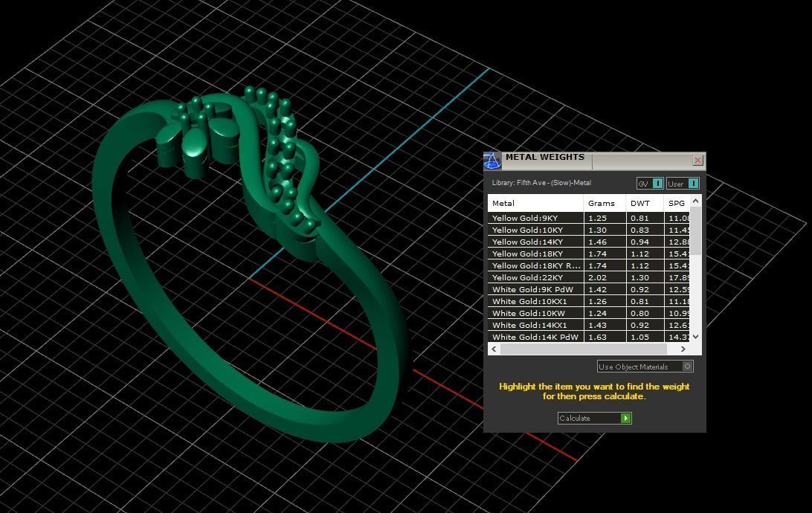Select the Yellow Gold:14KY row
The height and width of the screenshot is (513, 812).
pyautogui.click(x=588, y=242)
